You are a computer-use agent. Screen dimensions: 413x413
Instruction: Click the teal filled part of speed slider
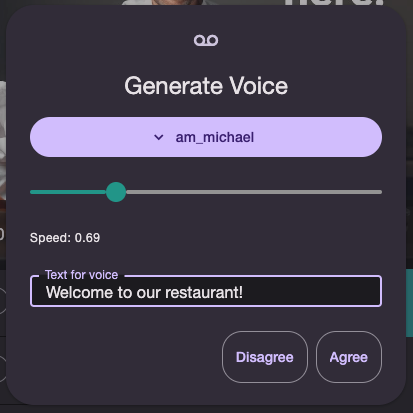[68, 192]
